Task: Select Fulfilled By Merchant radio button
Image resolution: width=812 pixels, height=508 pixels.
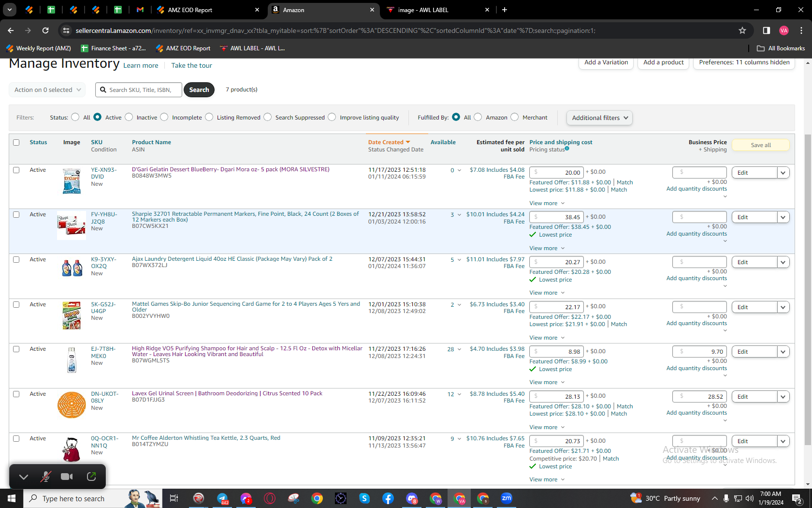Action: pos(515,117)
